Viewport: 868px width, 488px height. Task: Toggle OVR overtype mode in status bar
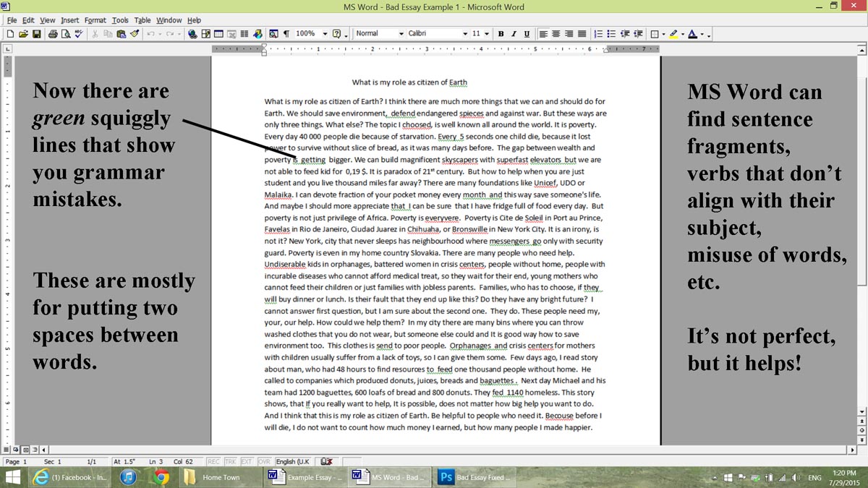pyautogui.click(x=264, y=461)
